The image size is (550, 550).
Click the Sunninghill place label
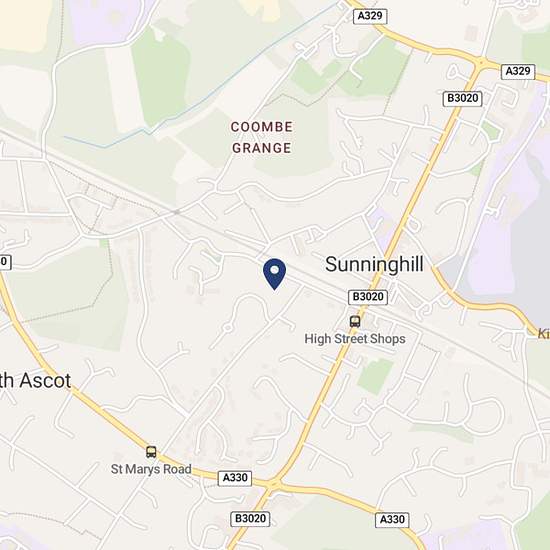tap(374, 264)
